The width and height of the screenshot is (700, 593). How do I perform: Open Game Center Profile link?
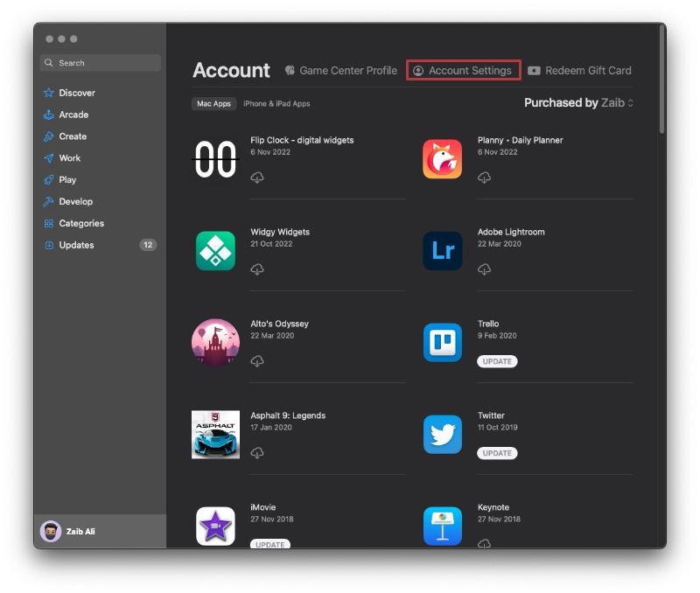(x=341, y=71)
